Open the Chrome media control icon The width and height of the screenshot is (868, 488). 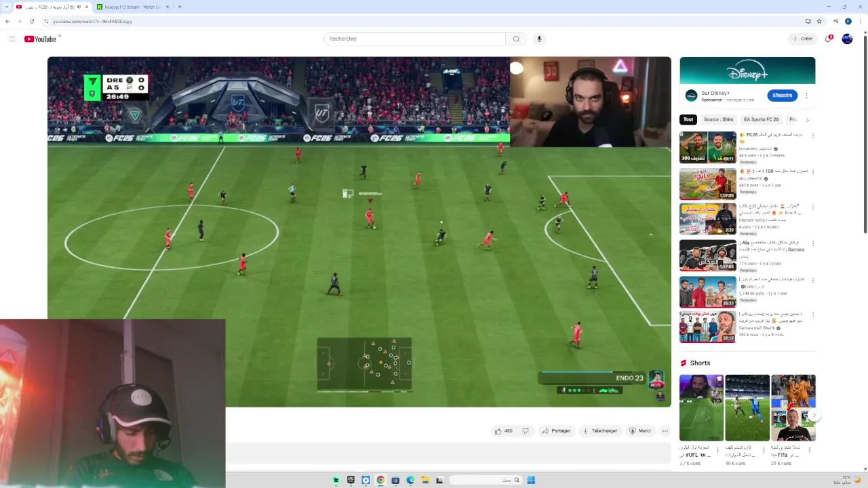click(836, 21)
